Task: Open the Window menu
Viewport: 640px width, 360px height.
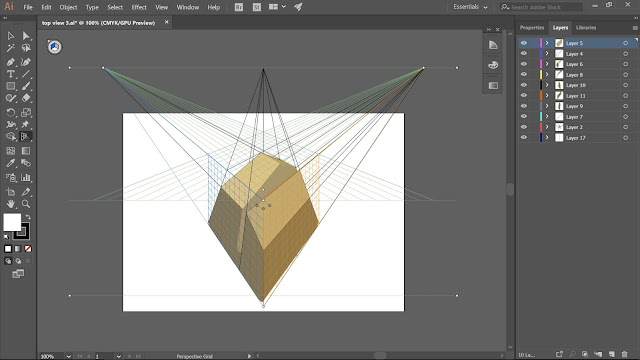Action: click(188, 7)
